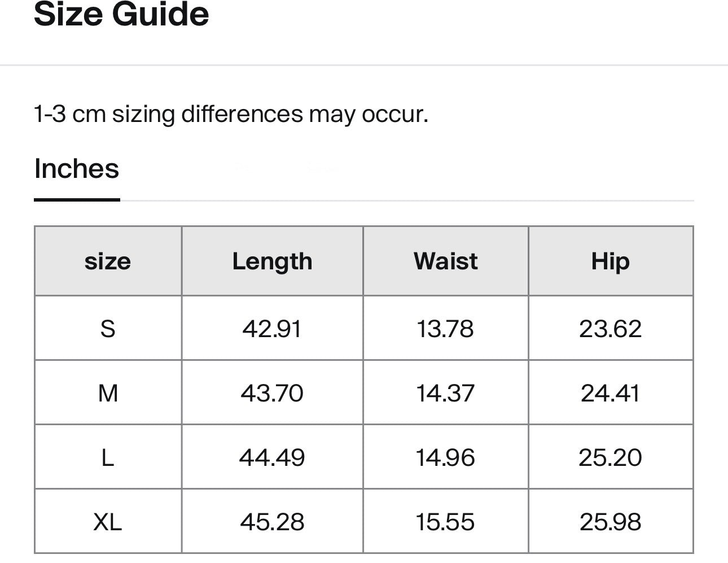Click the 13.78 waist value for size S
This screenshot has width=728, height=563.
[x=445, y=328]
